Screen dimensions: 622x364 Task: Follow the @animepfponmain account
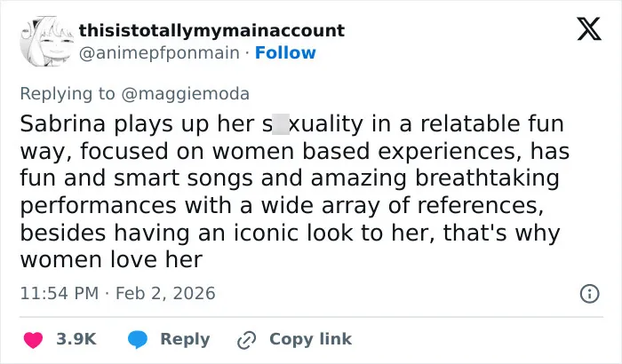click(285, 52)
